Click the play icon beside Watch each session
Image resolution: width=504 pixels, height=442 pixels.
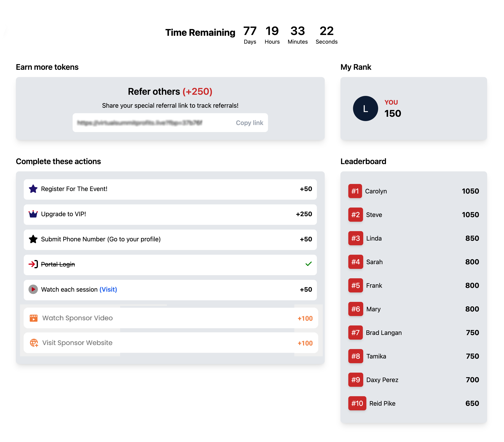point(33,289)
